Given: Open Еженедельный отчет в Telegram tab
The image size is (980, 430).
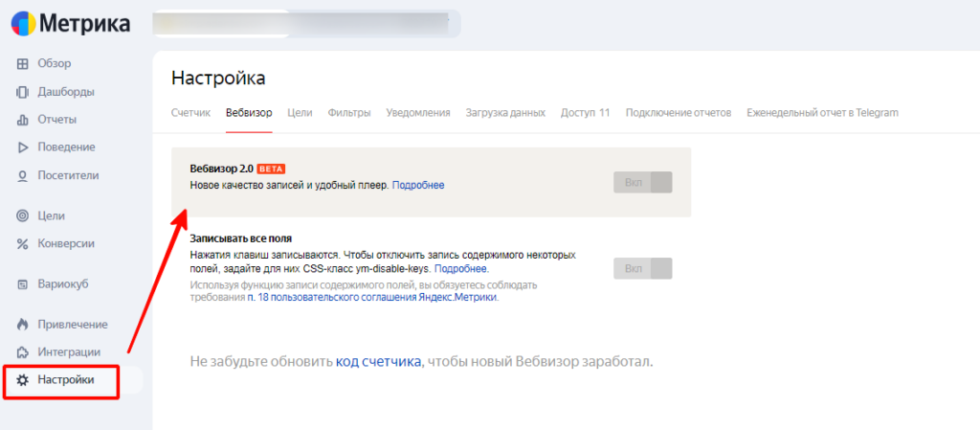Looking at the screenshot, I should click(x=822, y=113).
